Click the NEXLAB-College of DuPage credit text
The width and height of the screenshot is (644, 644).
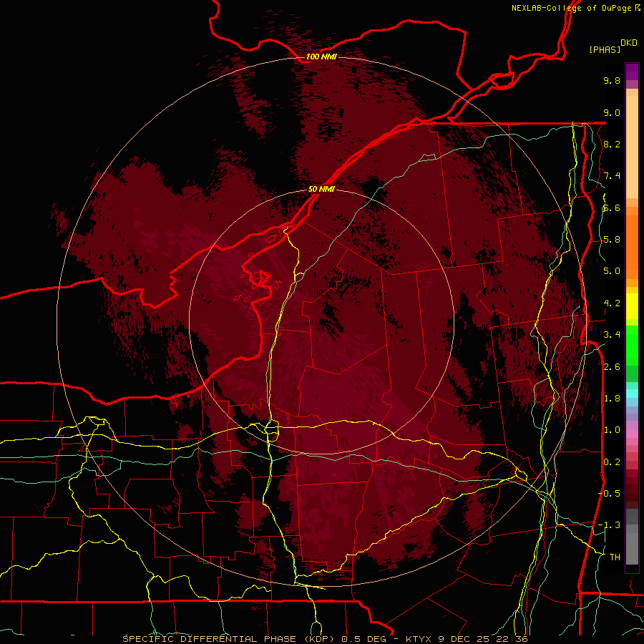(x=572, y=8)
